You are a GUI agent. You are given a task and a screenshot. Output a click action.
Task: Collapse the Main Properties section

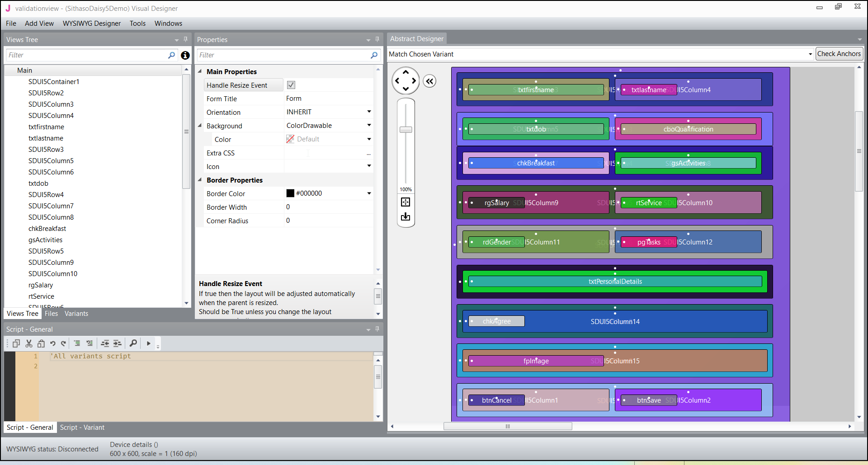200,71
